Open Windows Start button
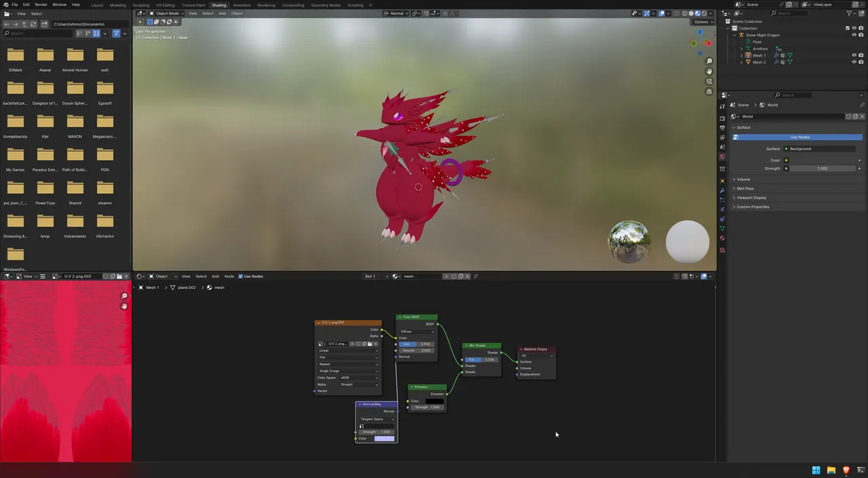This screenshot has height=478, width=868. (816, 470)
